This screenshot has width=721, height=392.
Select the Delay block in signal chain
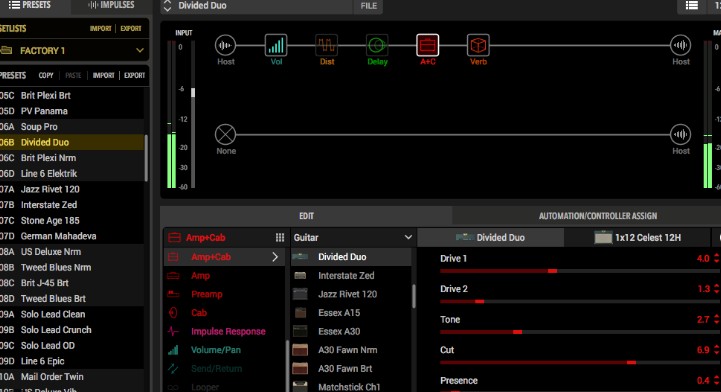tap(377, 45)
